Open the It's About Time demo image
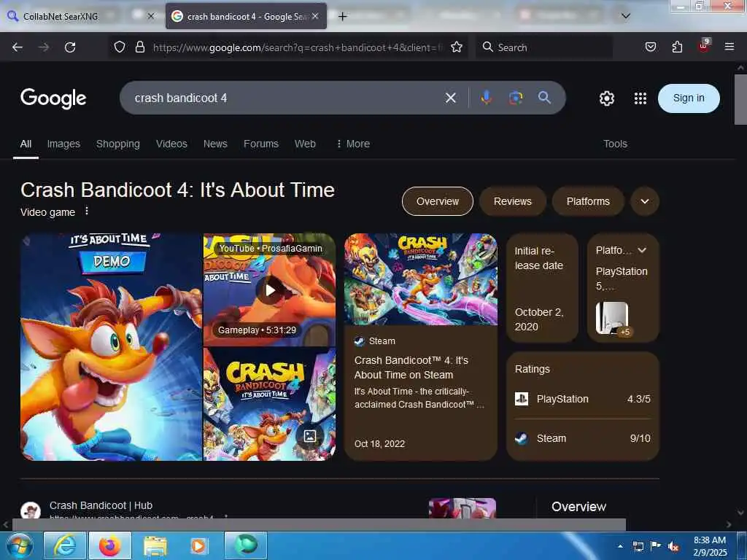The height and width of the screenshot is (560, 747). (112, 346)
